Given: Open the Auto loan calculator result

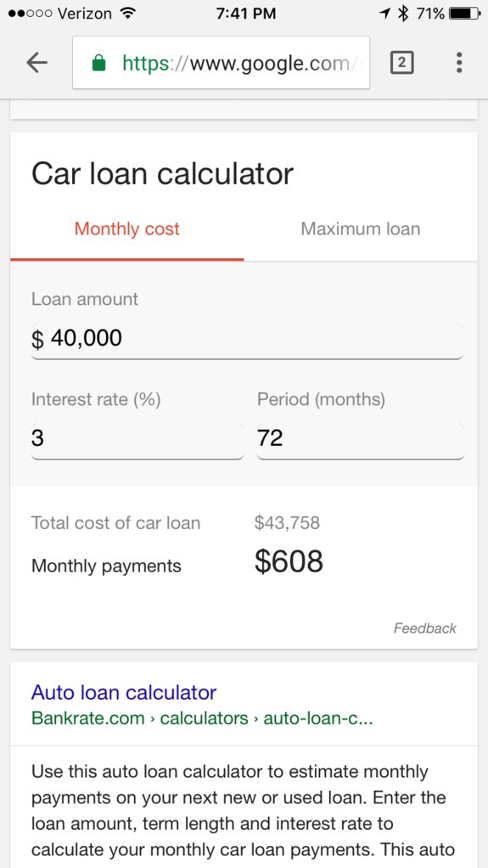Looking at the screenshot, I should 124,692.
